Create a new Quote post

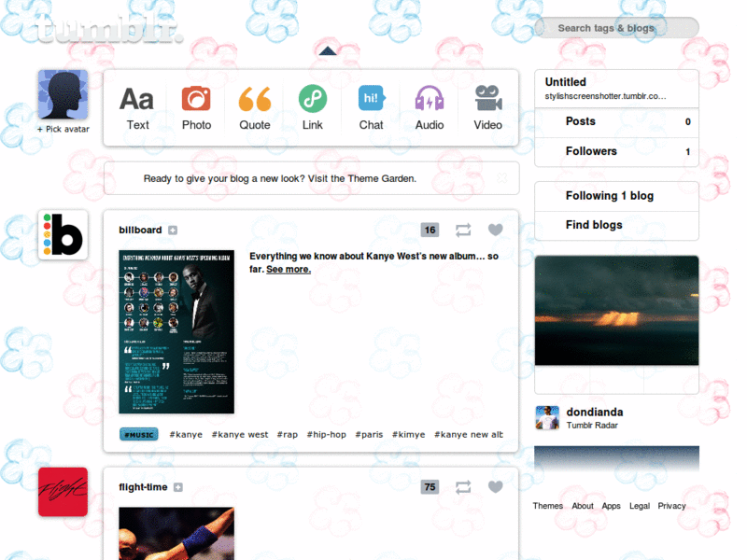coord(254,107)
